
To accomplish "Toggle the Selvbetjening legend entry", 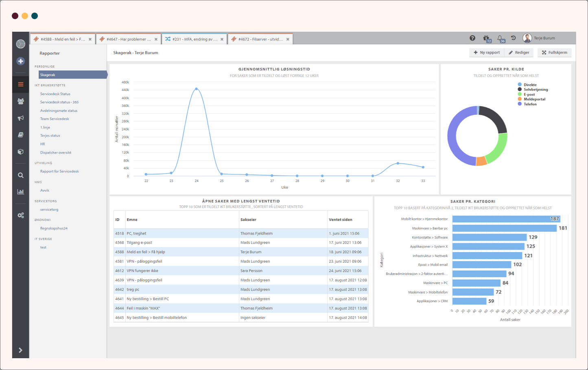I will [536, 89].
